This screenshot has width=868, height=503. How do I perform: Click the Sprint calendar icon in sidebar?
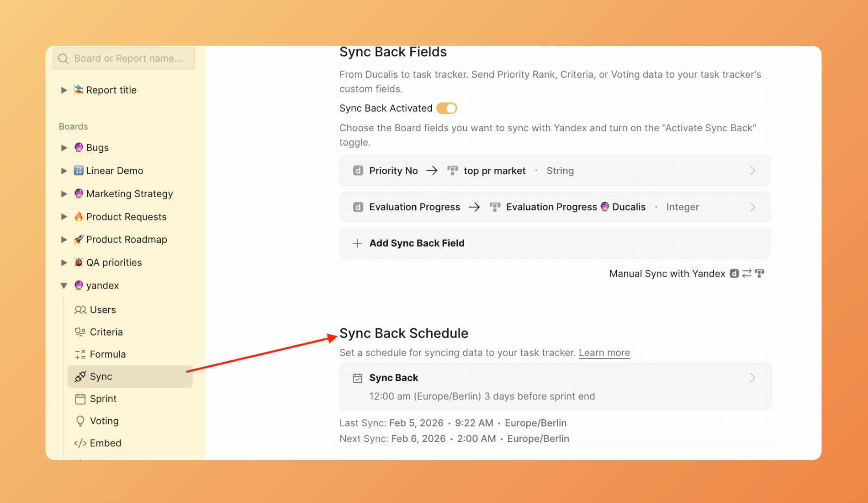click(x=80, y=399)
